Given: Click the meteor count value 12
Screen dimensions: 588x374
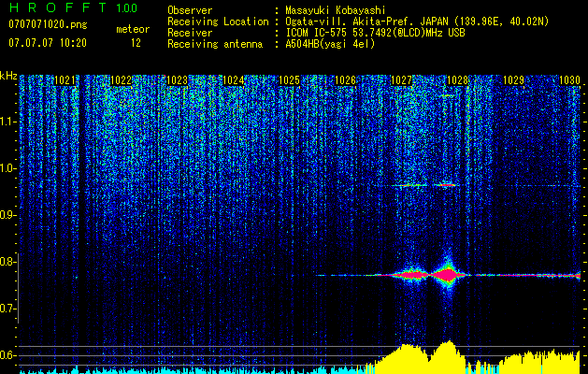Looking at the screenshot, I should (136, 43).
